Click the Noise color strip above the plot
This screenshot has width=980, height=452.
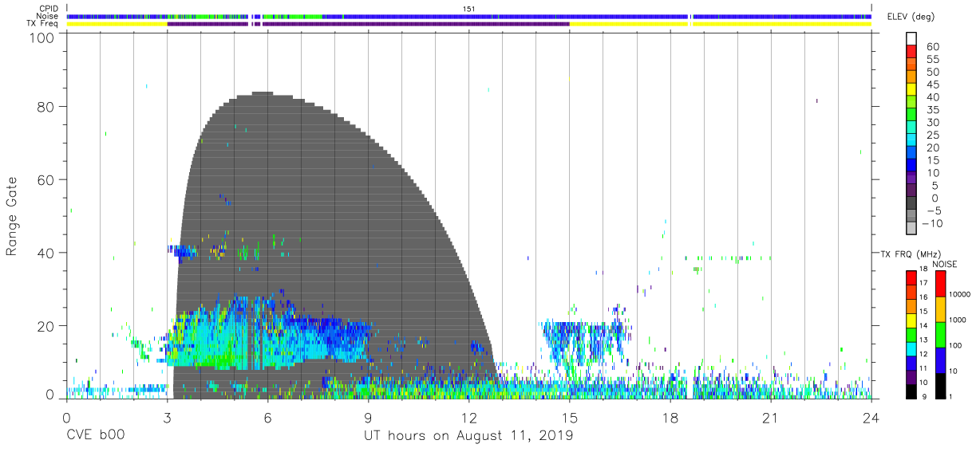coord(469,16)
